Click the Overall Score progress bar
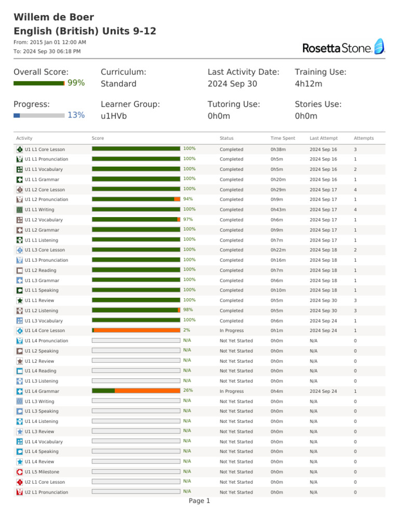Viewport: 399px width, 532px height. 39,83
